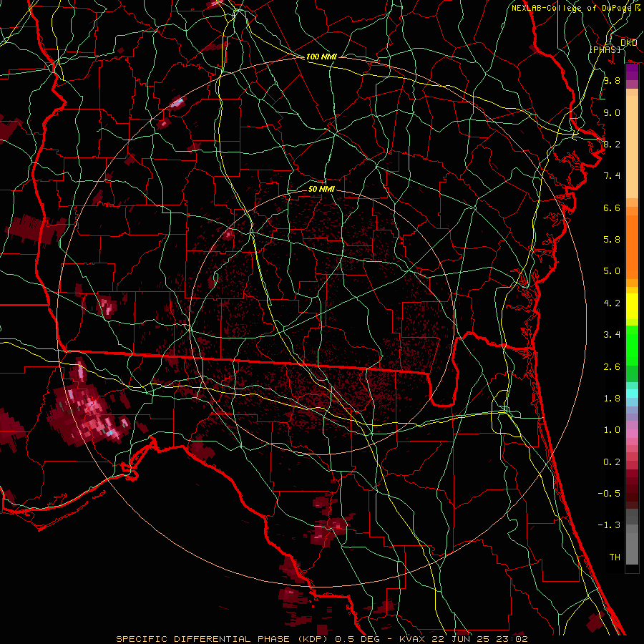Image resolution: width=644 pixels, height=644 pixels.
Task: Click the DKD product code label
Action: pyautogui.click(x=628, y=43)
